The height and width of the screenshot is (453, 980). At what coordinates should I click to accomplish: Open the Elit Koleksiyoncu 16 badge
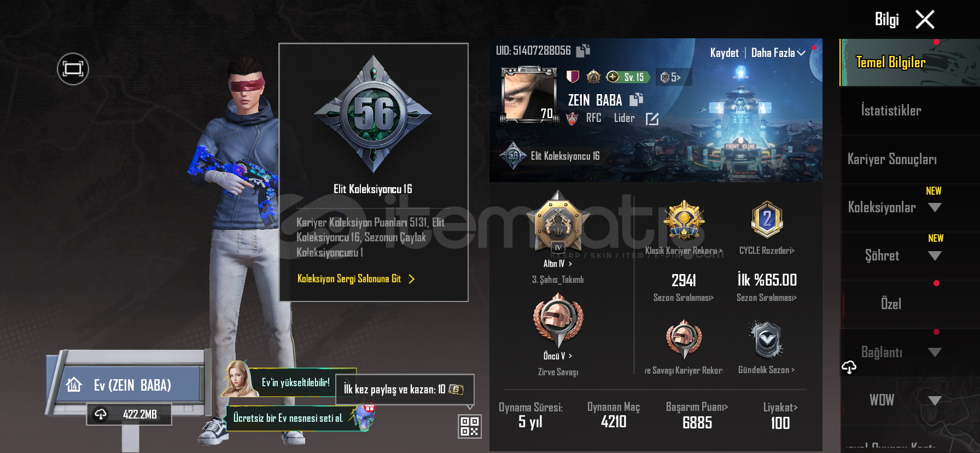pos(373,114)
